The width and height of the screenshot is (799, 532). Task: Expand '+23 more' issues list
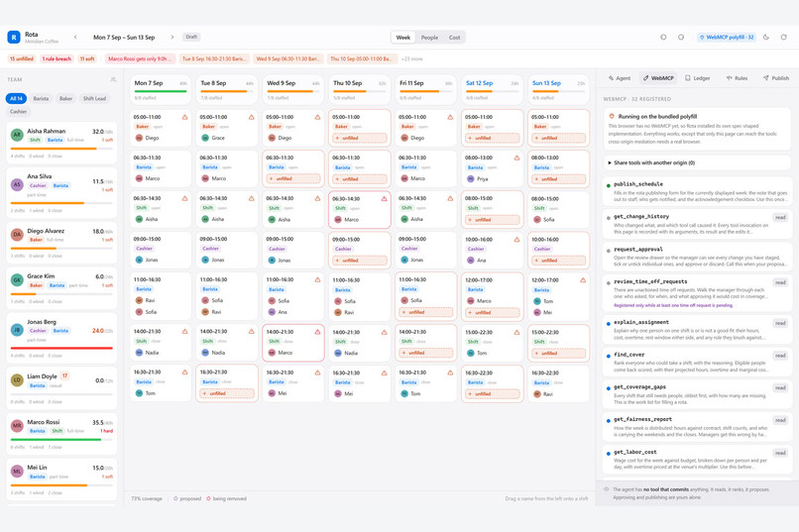point(411,59)
